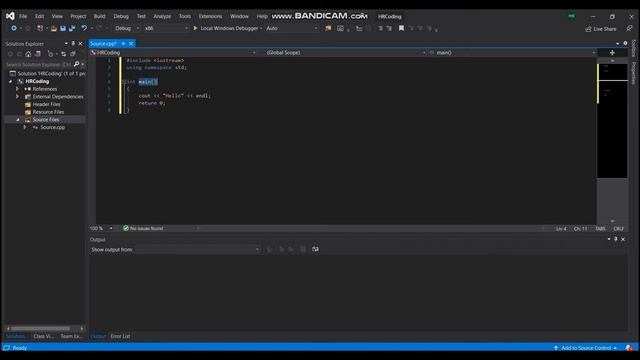The height and width of the screenshot is (360, 640).
Task: Collapse the main function code block
Action: (124, 82)
